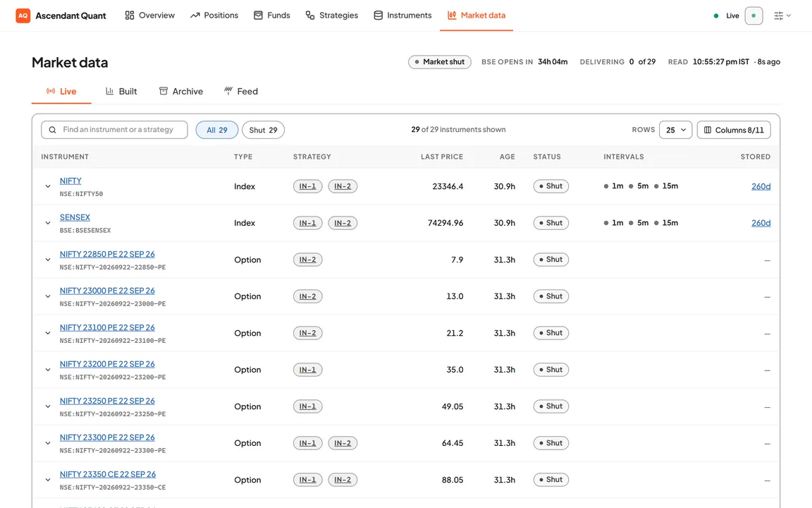
Task: Open NIFTY 23300 PE 22 SEP 26 link
Action: point(107,437)
